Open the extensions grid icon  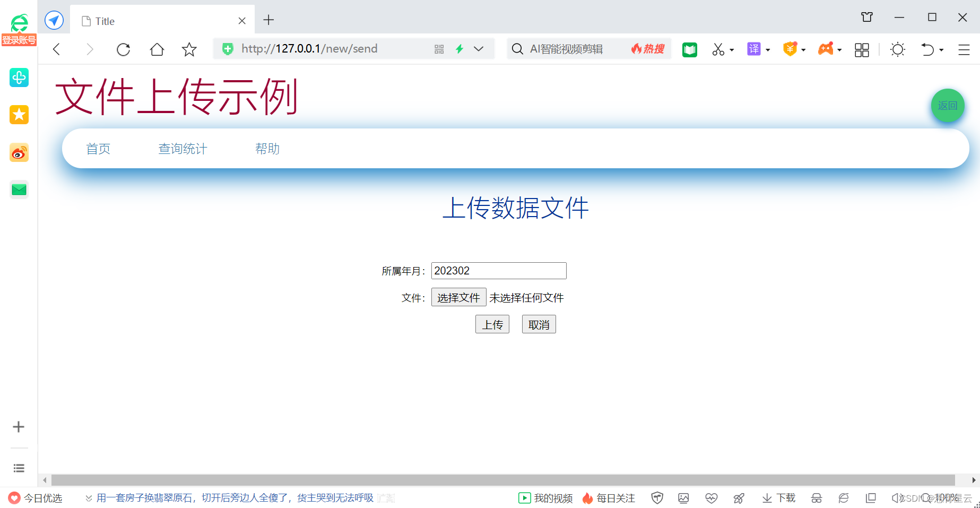coord(862,50)
